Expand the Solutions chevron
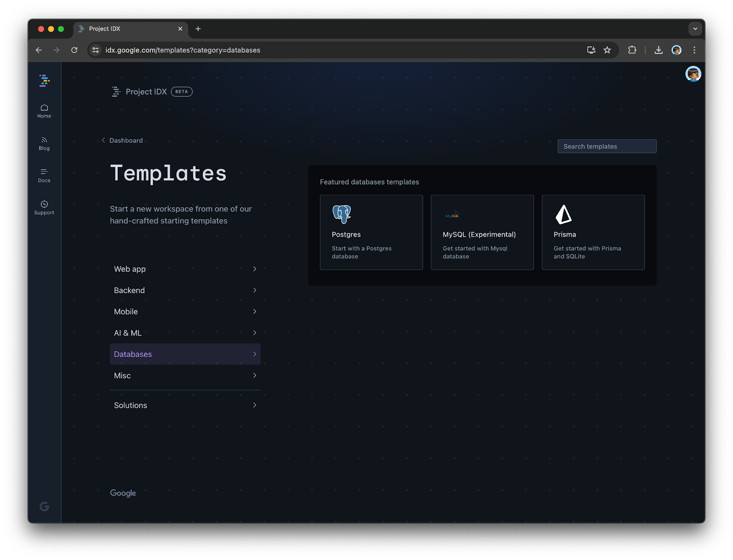The image size is (733, 560). [255, 405]
